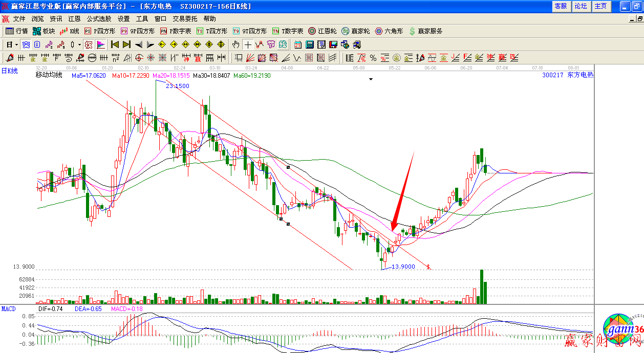Click the 六角形 hexagon chart icon
644x353 pixels.
389,31
